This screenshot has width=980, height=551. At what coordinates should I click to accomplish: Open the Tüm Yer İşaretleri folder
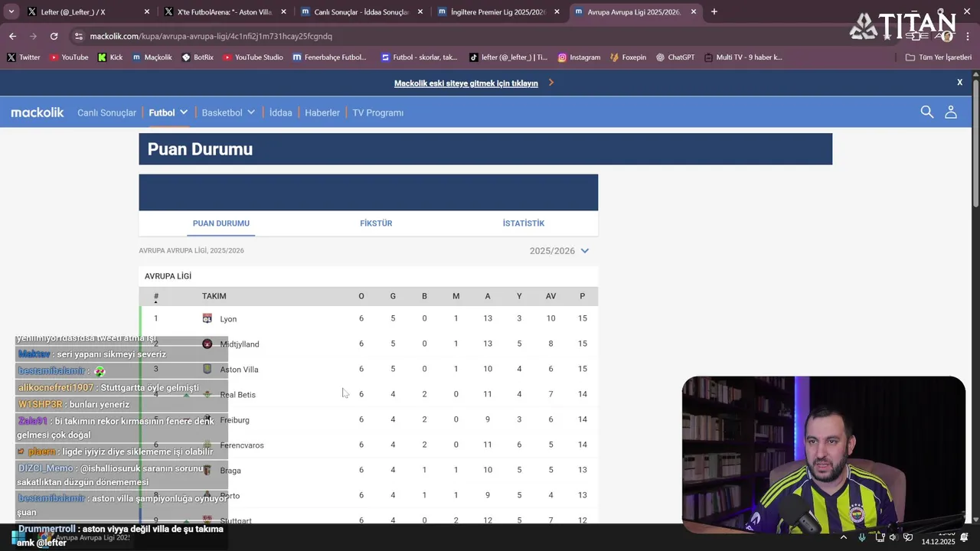pos(938,57)
